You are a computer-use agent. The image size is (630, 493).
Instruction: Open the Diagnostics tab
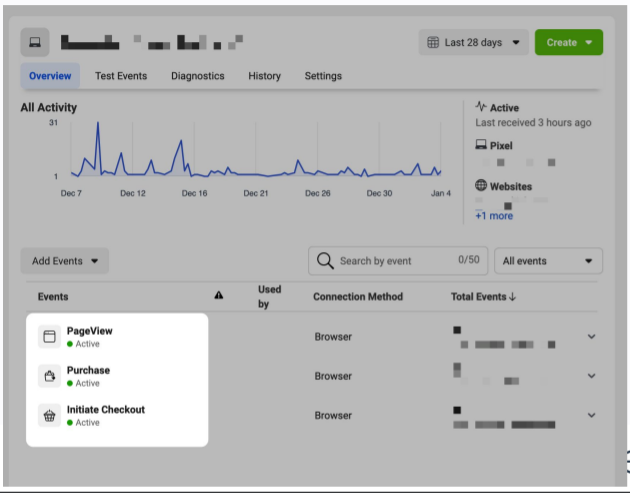(198, 76)
